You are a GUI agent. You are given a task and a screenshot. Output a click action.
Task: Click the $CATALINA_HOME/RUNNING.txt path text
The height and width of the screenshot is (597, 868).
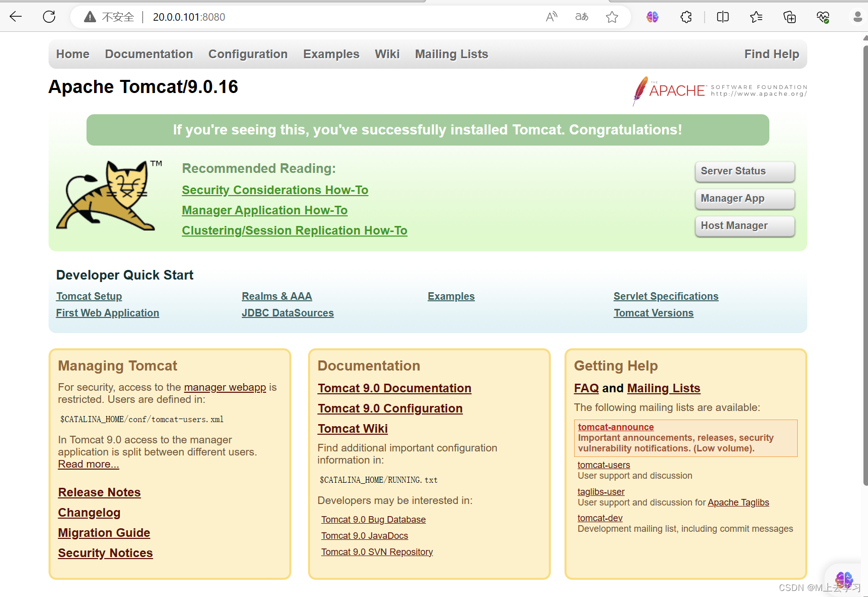click(x=378, y=480)
